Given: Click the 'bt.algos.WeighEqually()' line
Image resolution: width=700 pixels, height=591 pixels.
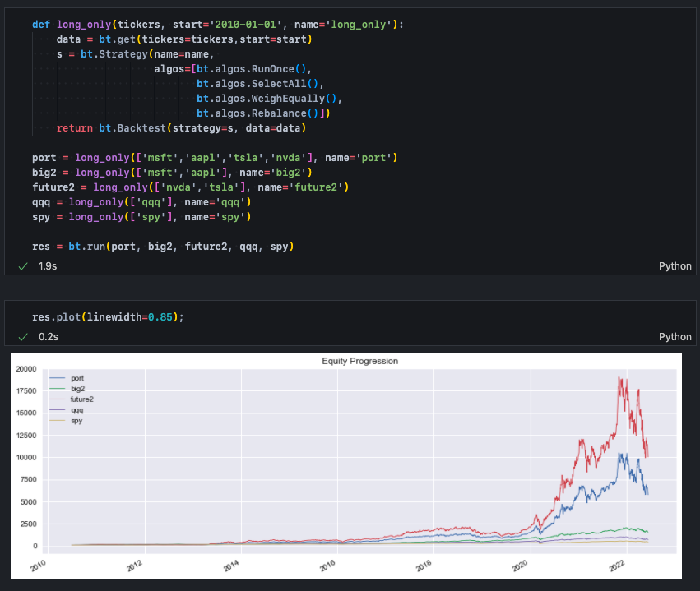Looking at the screenshot, I should [x=269, y=98].
